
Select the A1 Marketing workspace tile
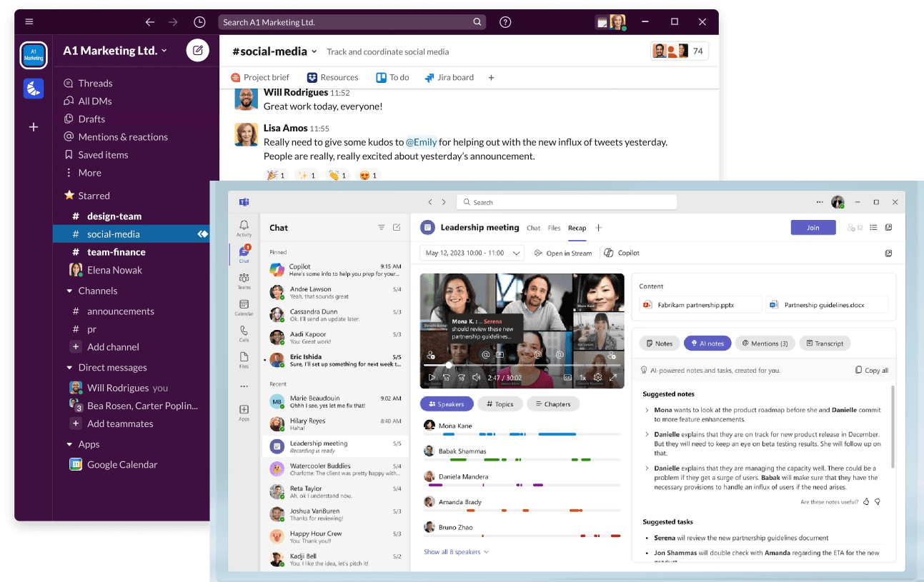coord(34,55)
